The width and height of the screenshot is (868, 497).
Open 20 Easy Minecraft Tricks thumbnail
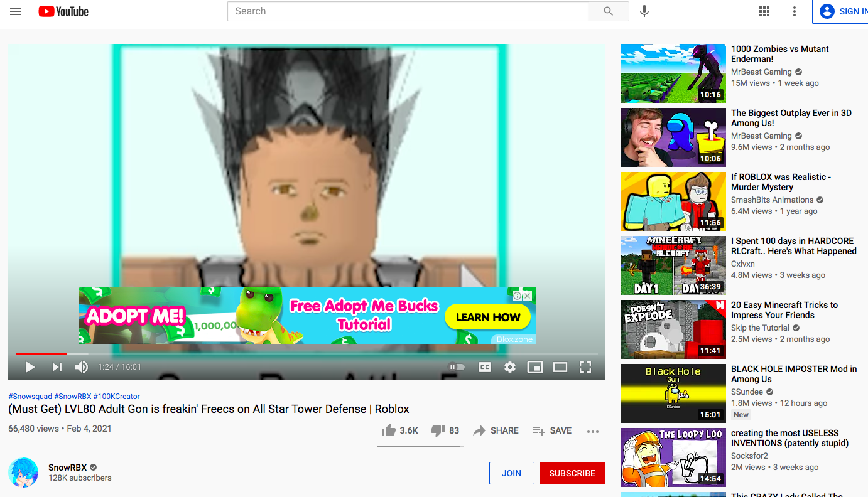tap(673, 329)
